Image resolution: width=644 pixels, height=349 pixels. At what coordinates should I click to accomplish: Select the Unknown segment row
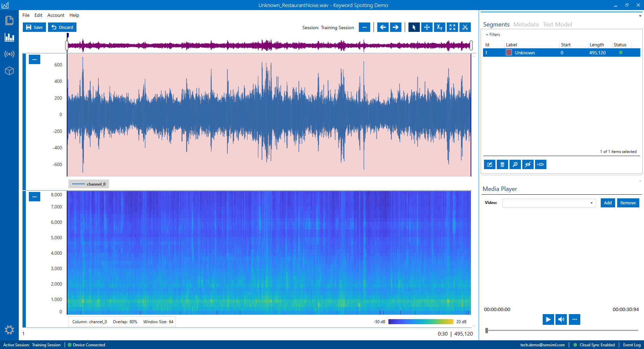coord(561,53)
